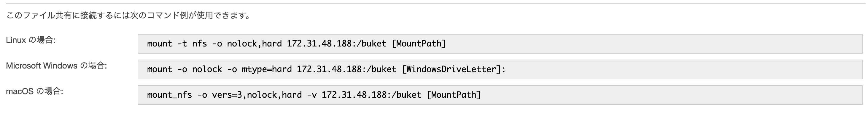Click '[MountPath]' in the Linux command
Screen dimensions: 868x115
point(419,43)
